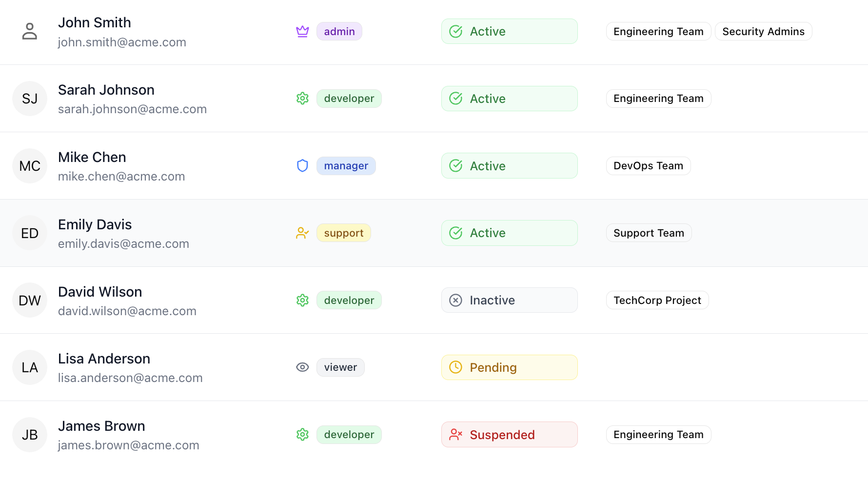The height and width of the screenshot is (483, 868).
Task: Click the crown admin icon next to John Smith
Action: pos(302,31)
